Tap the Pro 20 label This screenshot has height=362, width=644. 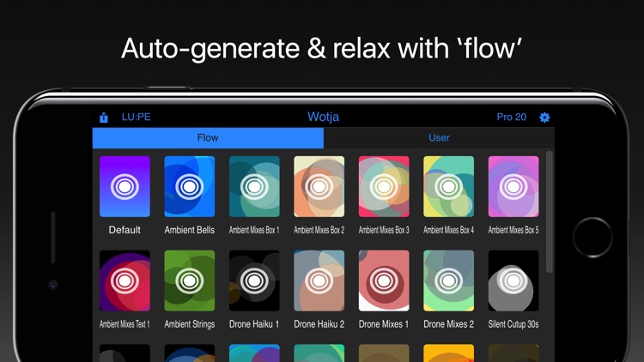511,118
